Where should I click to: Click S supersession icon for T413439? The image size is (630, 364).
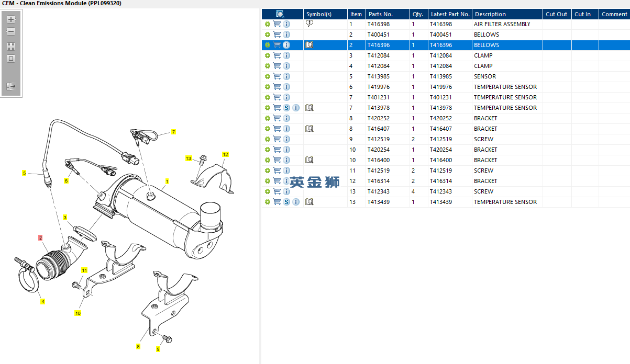coord(286,202)
